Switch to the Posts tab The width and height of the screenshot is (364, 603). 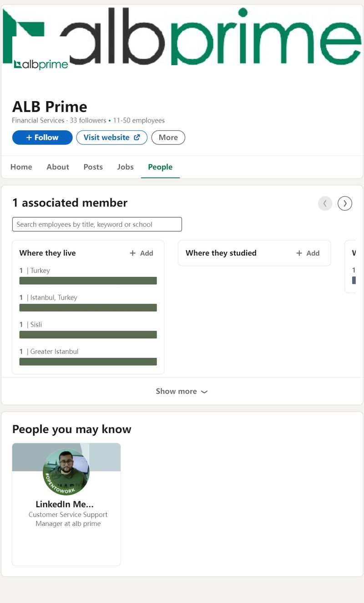click(x=93, y=167)
